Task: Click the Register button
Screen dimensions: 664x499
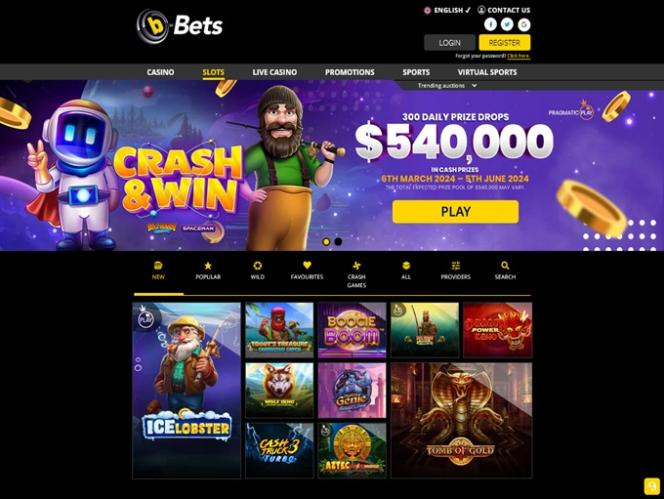Action: (x=504, y=43)
